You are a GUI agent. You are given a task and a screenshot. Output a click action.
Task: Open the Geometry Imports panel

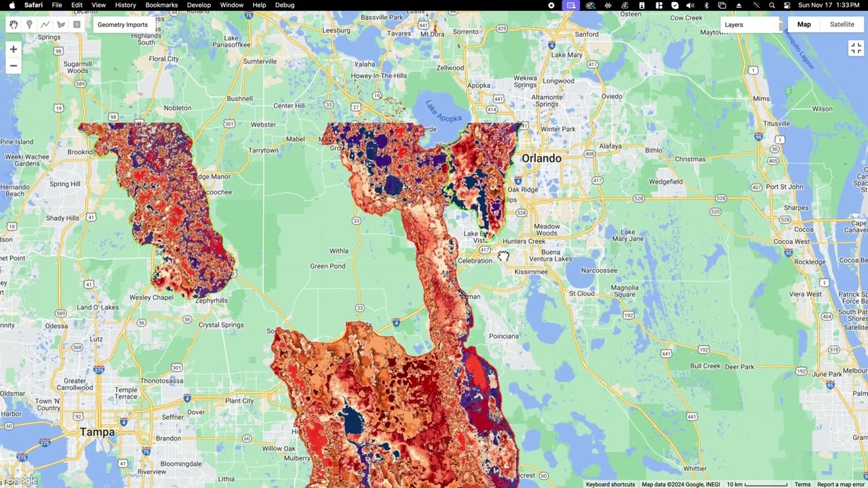123,24
